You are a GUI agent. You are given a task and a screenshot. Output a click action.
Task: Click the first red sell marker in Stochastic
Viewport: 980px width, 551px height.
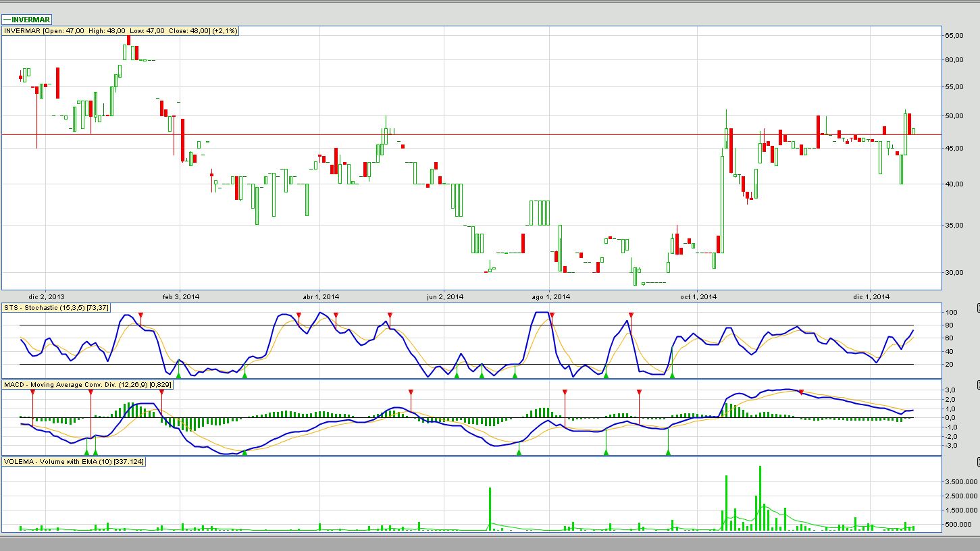pos(140,315)
